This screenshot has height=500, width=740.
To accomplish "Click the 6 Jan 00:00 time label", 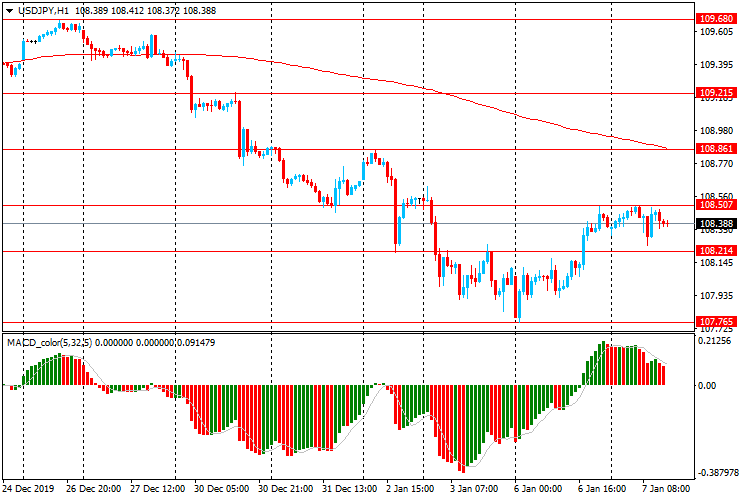I will click(538, 488).
